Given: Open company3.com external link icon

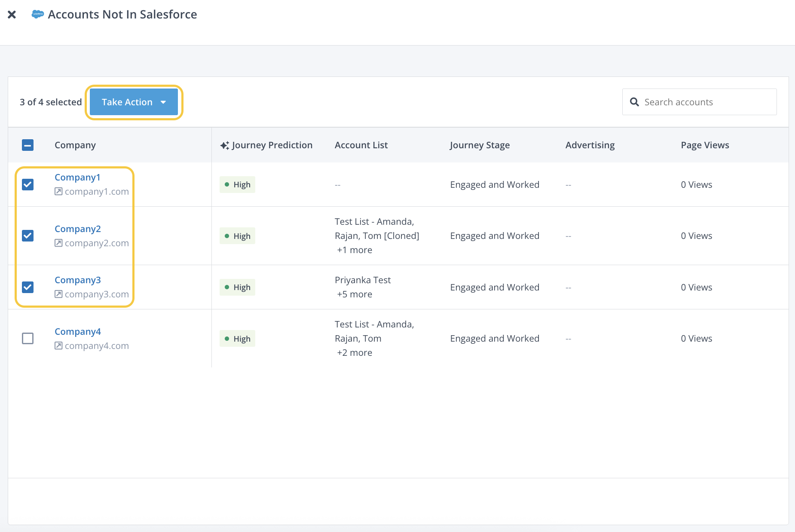Looking at the screenshot, I should pos(58,294).
